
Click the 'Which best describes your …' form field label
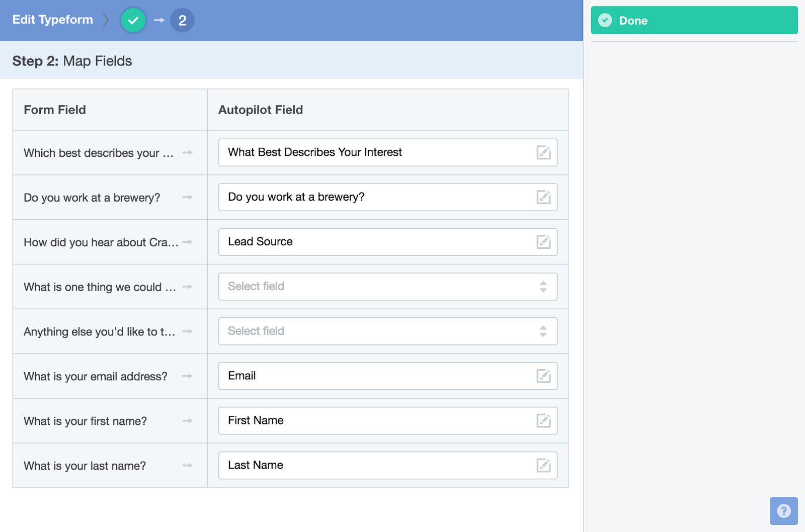coord(99,153)
